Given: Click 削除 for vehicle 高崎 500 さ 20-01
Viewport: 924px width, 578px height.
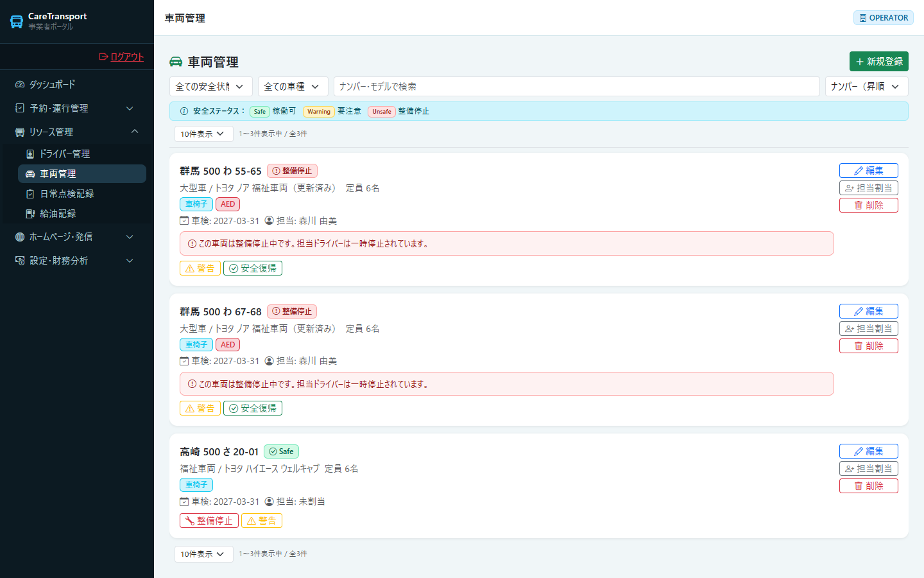Looking at the screenshot, I should click(868, 486).
